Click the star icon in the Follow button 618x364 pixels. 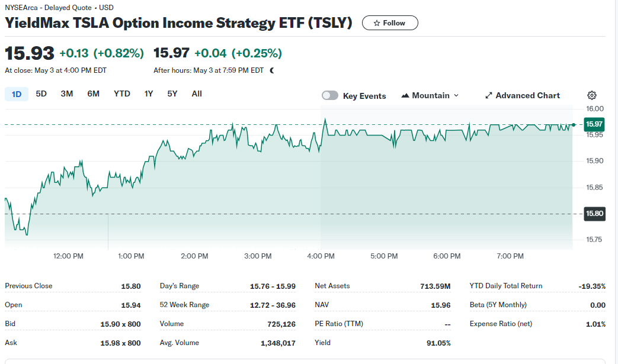coord(377,23)
